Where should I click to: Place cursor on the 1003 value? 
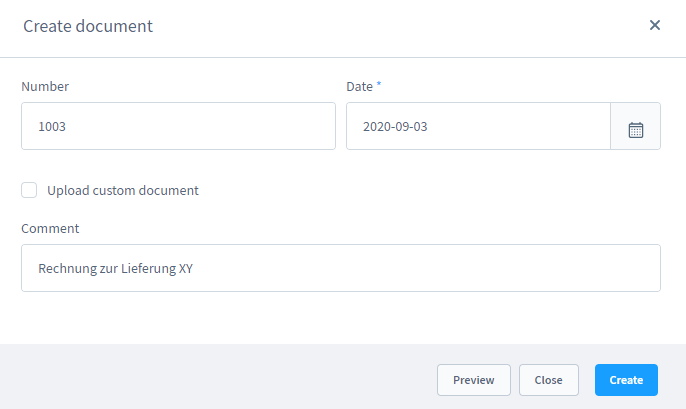[x=52, y=127]
